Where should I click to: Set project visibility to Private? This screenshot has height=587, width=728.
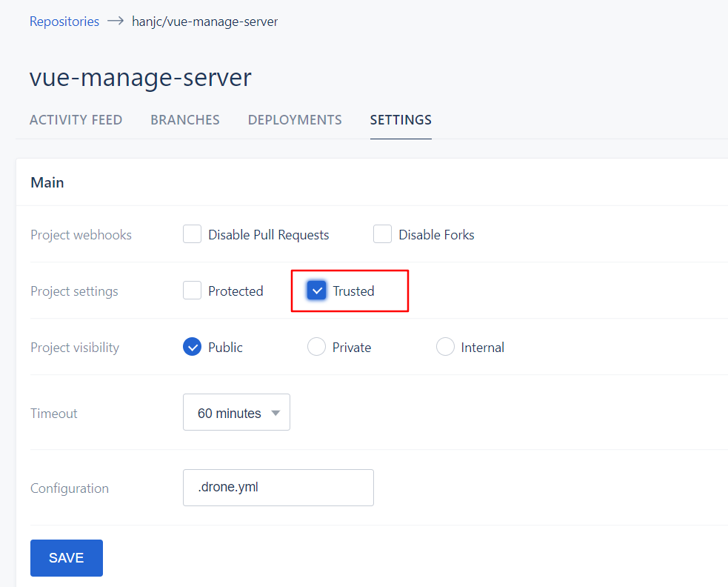[317, 348]
